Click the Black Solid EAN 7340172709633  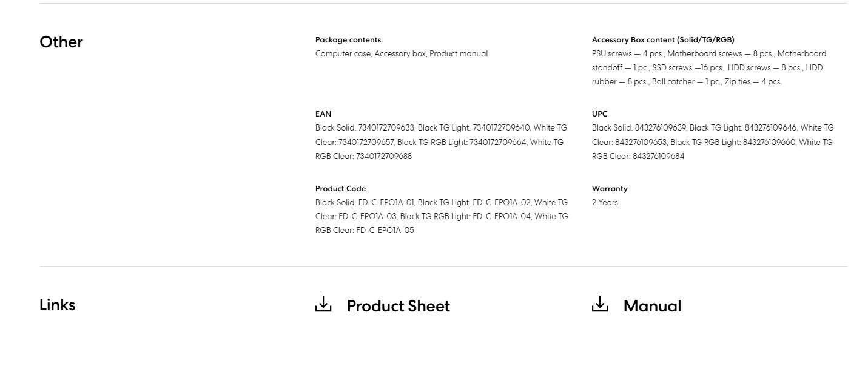click(386, 128)
